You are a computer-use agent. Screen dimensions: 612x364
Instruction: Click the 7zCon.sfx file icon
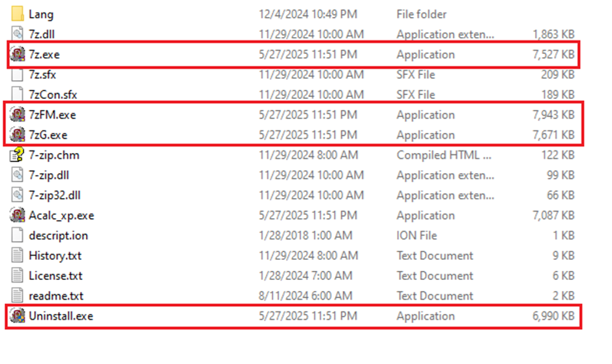[18, 94]
